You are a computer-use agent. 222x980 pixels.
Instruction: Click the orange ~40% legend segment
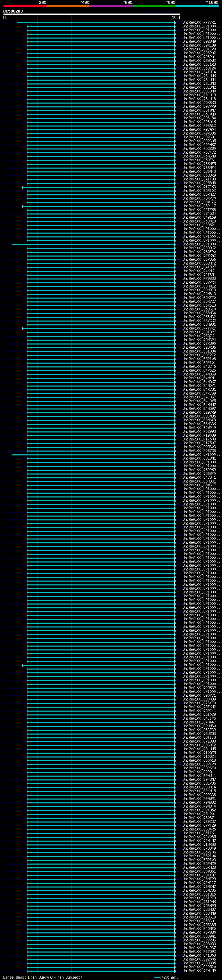click(x=68, y=6)
